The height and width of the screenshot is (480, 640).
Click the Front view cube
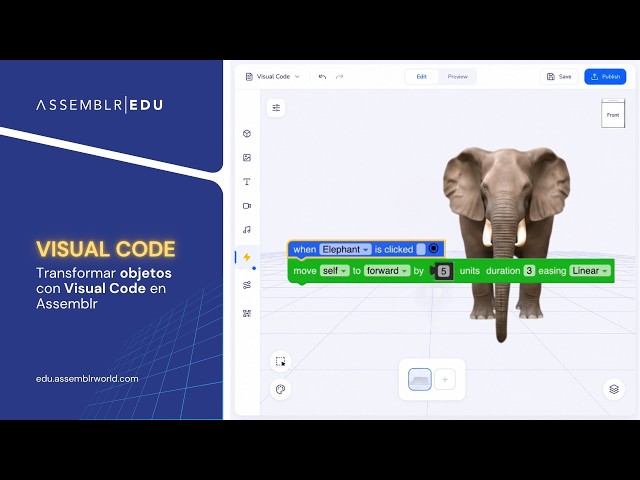tap(613, 114)
